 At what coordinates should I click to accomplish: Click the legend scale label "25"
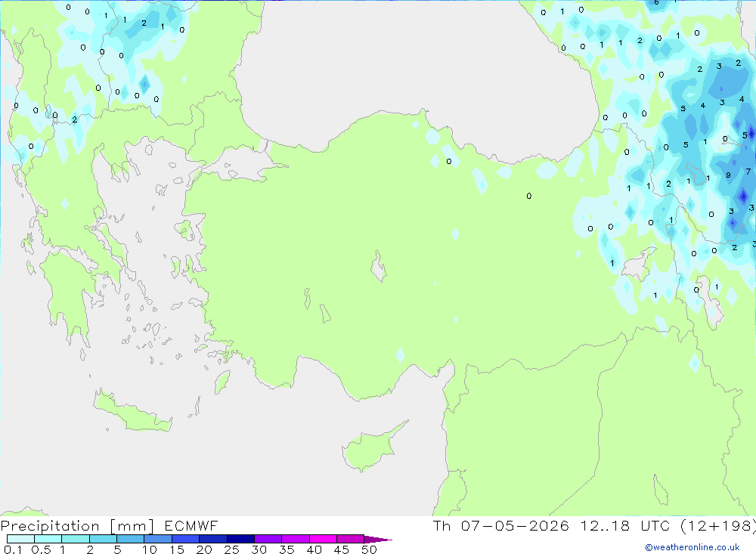click(231, 549)
